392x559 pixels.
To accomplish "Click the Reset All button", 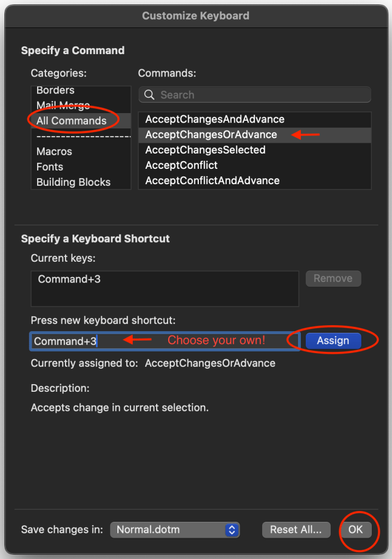I will [x=296, y=529].
